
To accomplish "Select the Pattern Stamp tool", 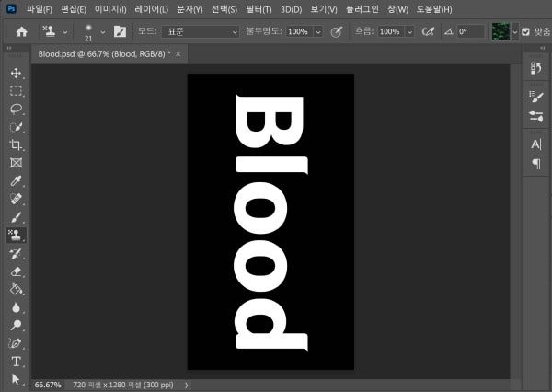I will coord(16,235).
